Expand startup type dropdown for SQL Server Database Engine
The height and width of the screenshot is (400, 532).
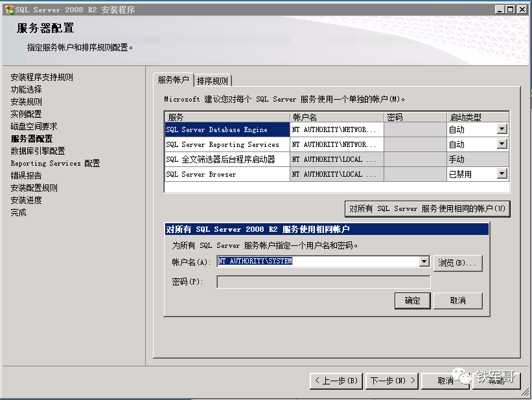tap(502, 129)
